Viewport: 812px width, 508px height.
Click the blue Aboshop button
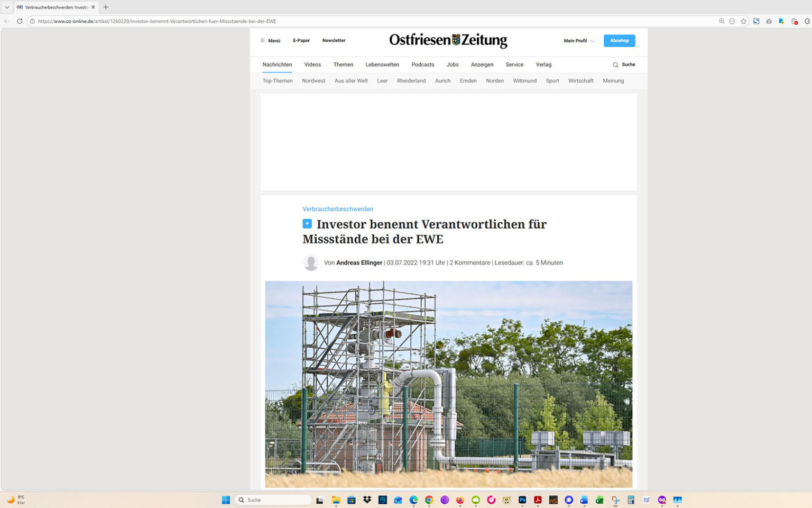coord(619,40)
